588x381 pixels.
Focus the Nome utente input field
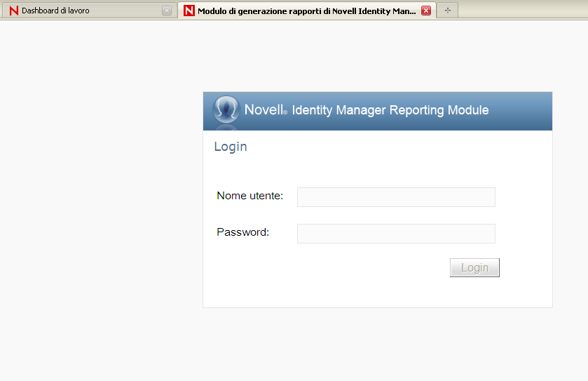396,197
